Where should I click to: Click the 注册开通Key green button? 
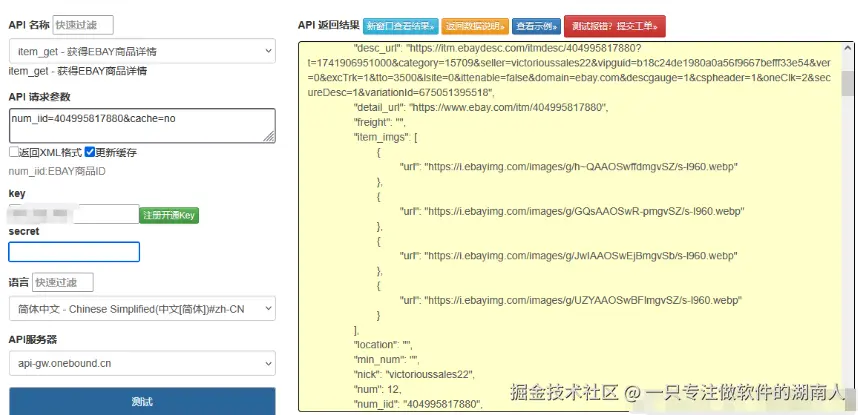pos(170,215)
